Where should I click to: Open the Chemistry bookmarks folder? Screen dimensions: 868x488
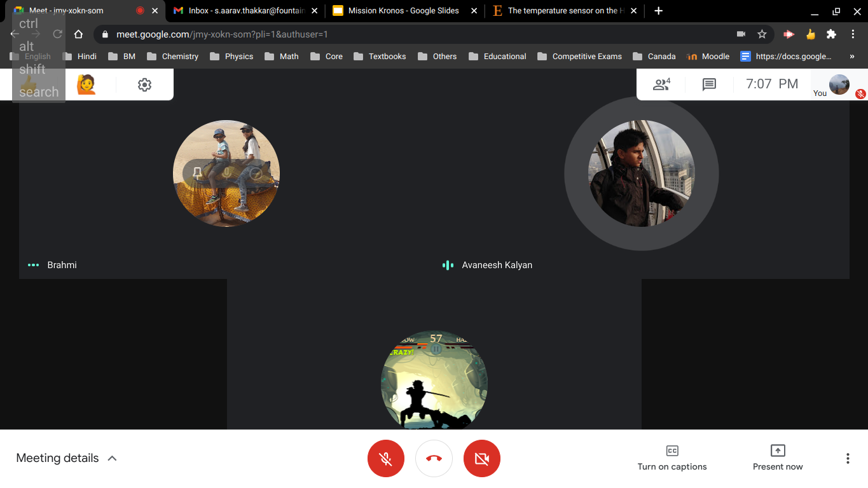[x=172, y=57]
